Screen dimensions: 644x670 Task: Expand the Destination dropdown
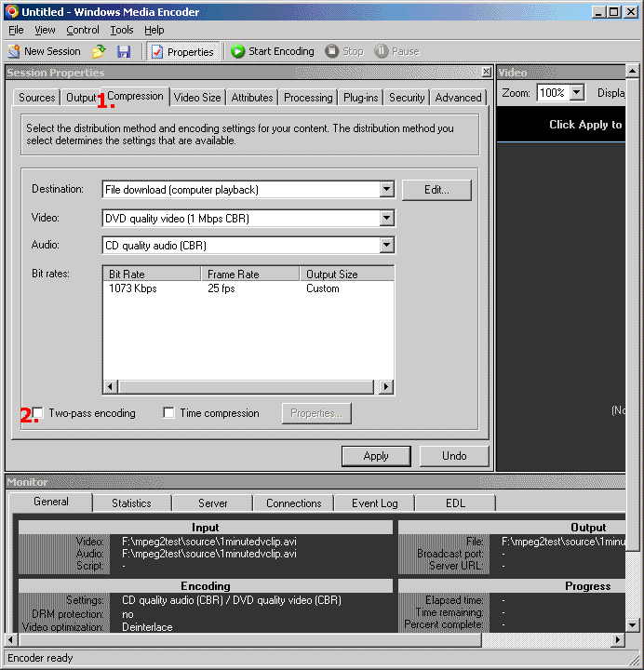386,189
